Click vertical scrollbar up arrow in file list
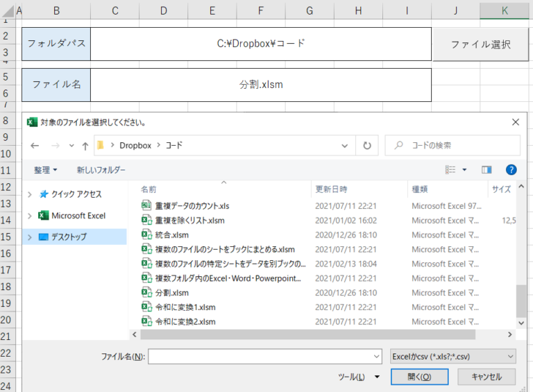This screenshot has height=392, width=533. point(521,187)
